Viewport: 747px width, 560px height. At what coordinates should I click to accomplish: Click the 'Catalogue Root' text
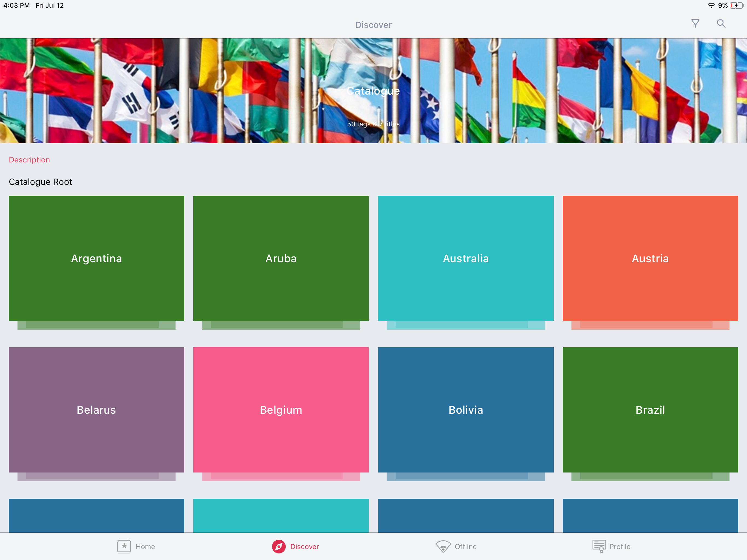(40, 182)
